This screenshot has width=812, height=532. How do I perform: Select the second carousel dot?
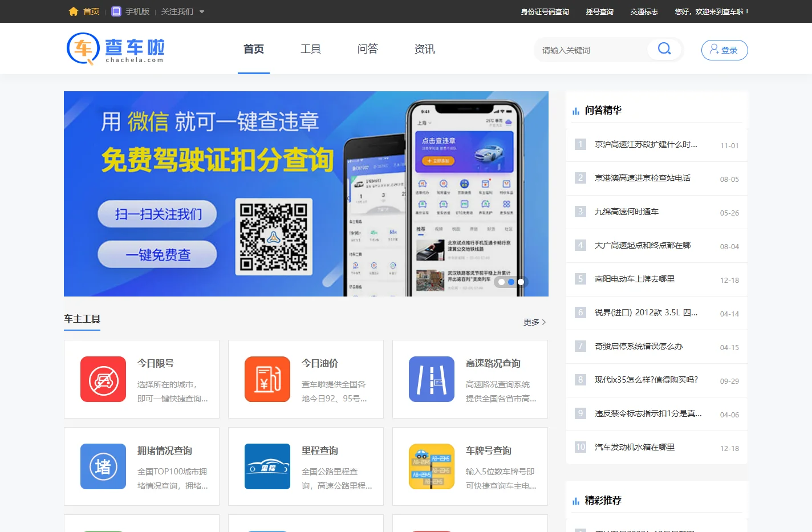click(511, 282)
